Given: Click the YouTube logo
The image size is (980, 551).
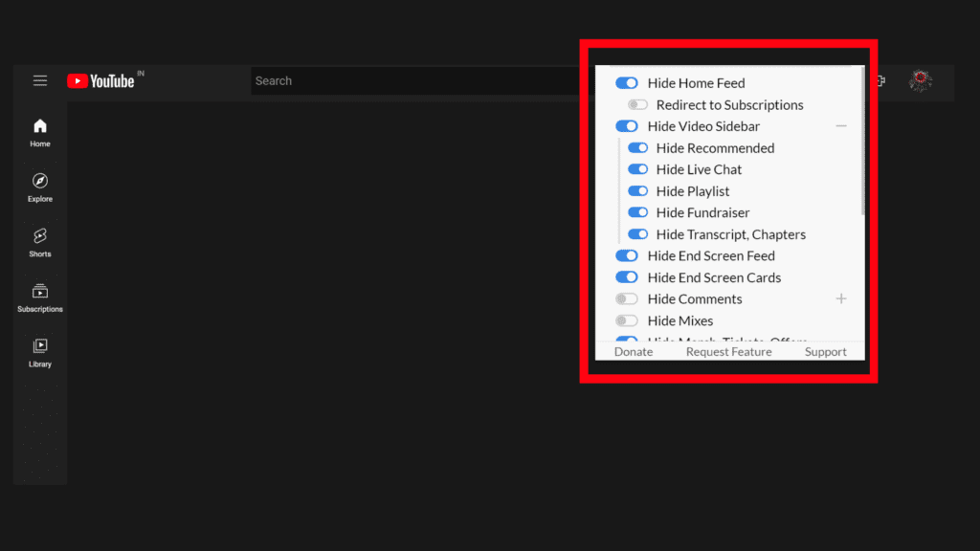Looking at the screenshot, I should click(101, 80).
